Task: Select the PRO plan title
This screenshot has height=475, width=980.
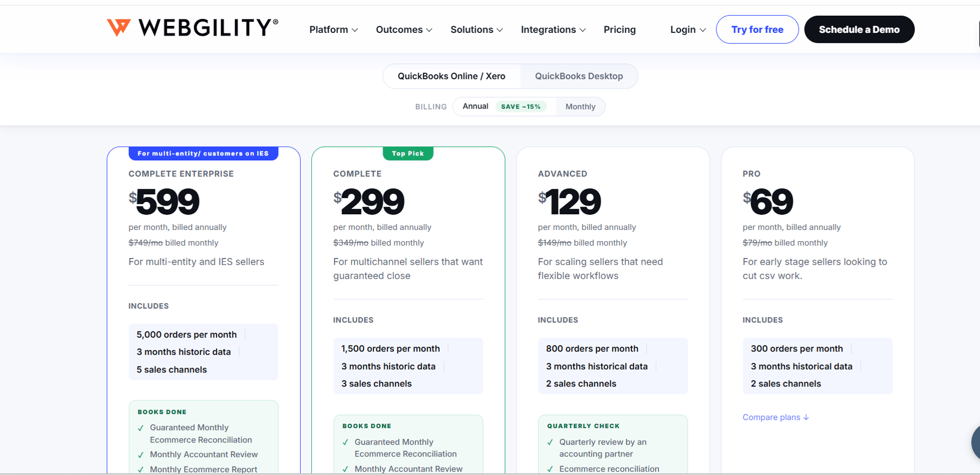Action: 751,174
